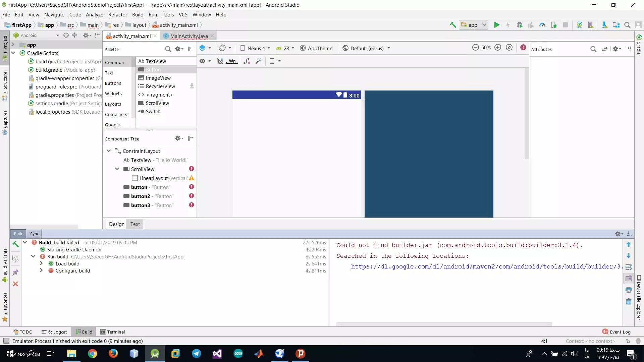The height and width of the screenshot is (362, 644).
Task: Switch to the Text editor tab
Action: point(135,224)
